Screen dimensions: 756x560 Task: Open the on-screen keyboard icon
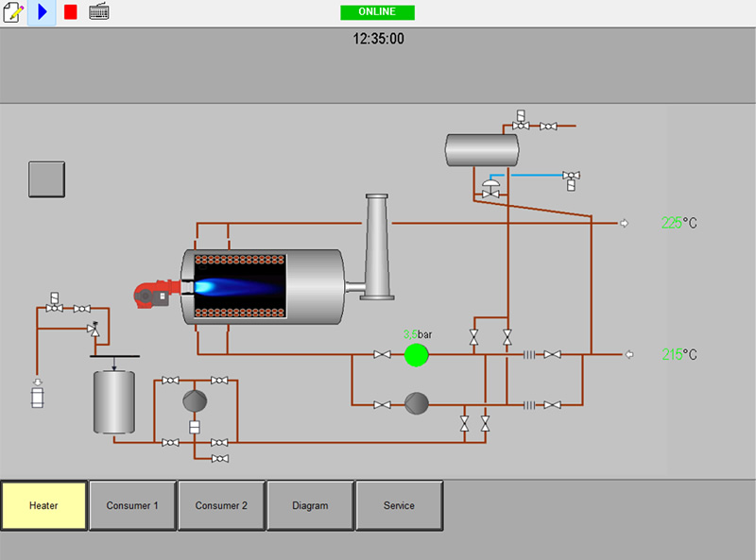(98, 11)
